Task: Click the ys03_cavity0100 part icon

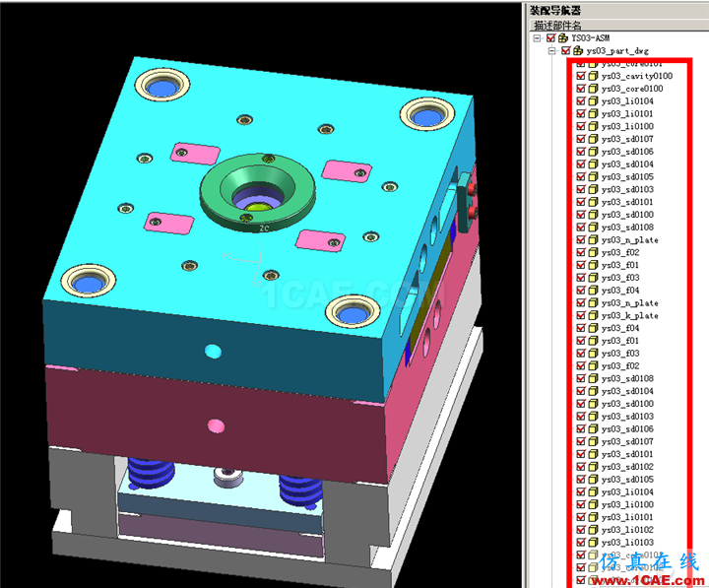Action: point(593,76)
